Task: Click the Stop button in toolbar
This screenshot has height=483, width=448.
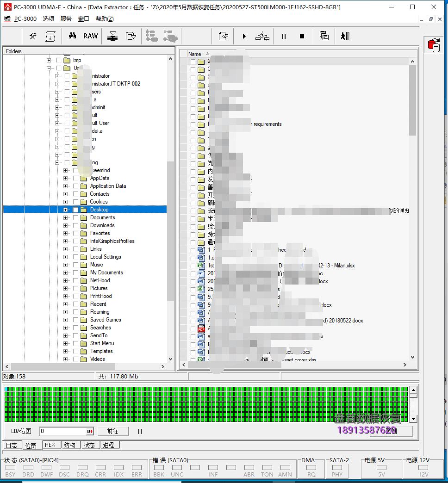Action: pyautogui.click(x=302, y=37)
